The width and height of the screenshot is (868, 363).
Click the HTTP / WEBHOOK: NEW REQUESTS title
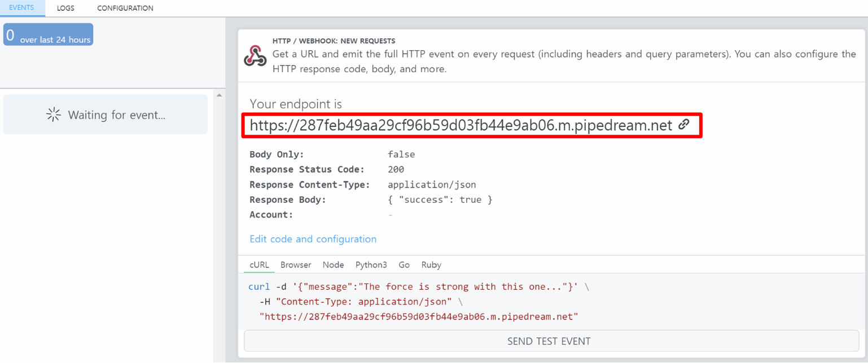point(334,41)
